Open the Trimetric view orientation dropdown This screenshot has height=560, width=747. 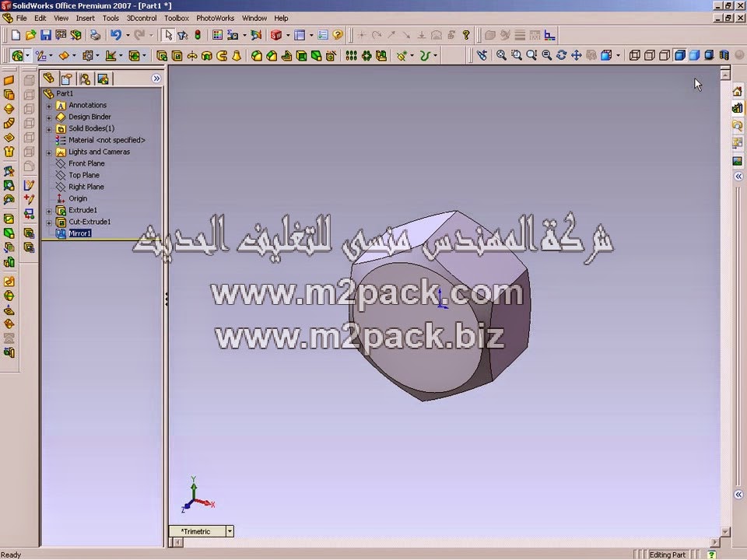(x=230, y=531)
